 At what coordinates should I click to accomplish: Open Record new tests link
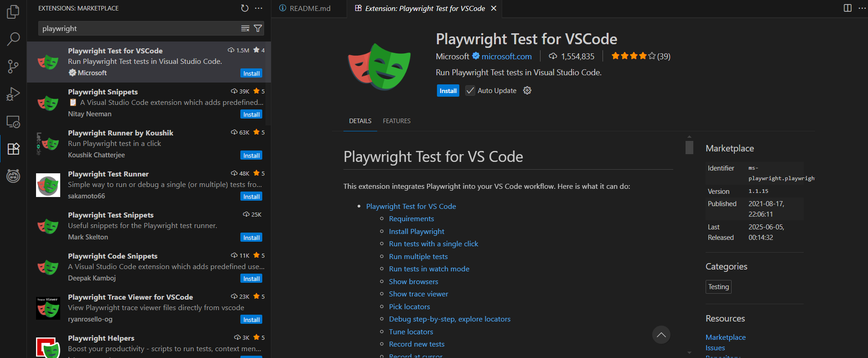click(x=417, y=344)
